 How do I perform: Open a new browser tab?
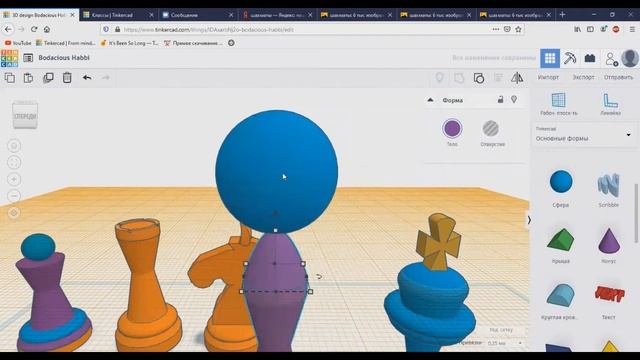pos(562,15)
